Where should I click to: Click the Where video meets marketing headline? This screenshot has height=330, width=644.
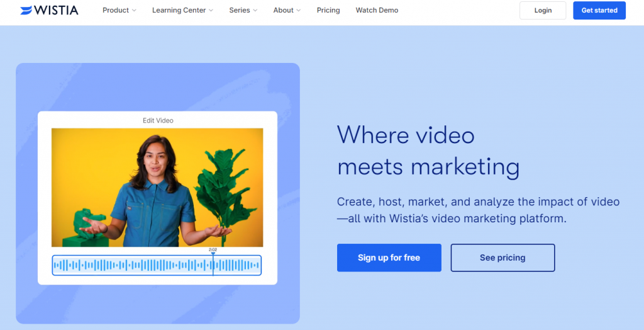(x=428, y=151)
